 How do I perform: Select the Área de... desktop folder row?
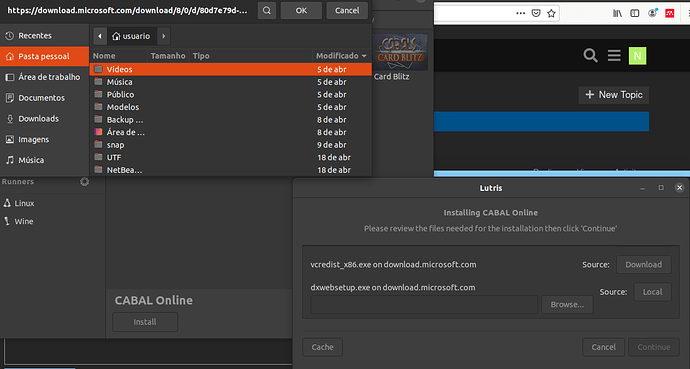coord(231,132)
